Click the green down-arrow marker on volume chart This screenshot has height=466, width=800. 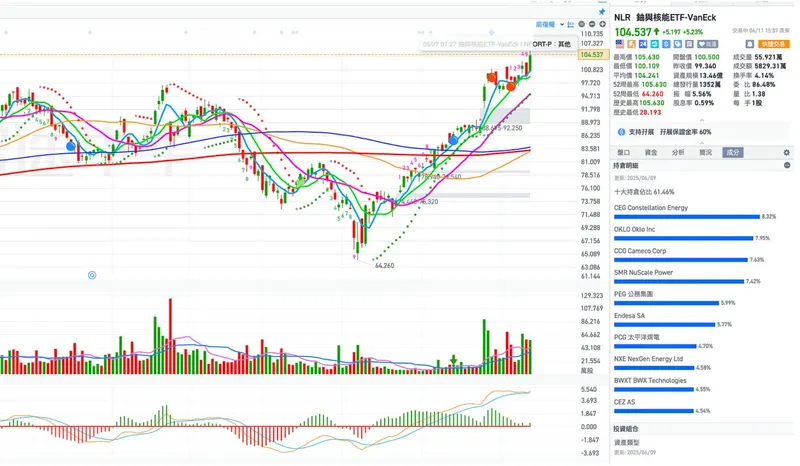click(453, 360)
